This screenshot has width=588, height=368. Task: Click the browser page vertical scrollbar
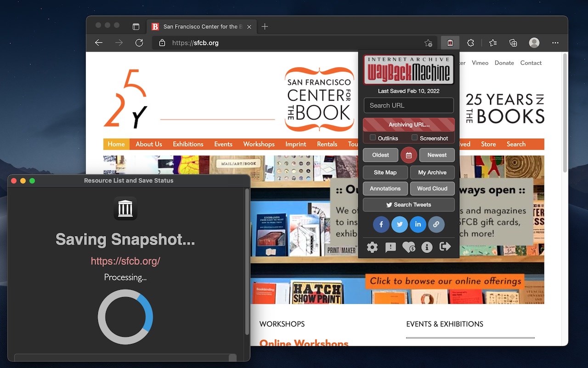[565, 113]
